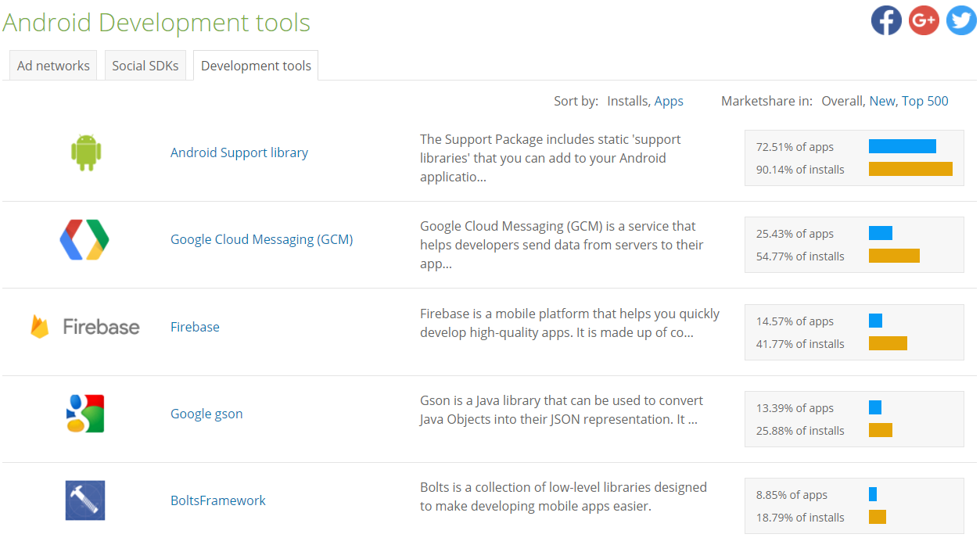Click the 'Sort by:' label

click(x=576, y=101)
